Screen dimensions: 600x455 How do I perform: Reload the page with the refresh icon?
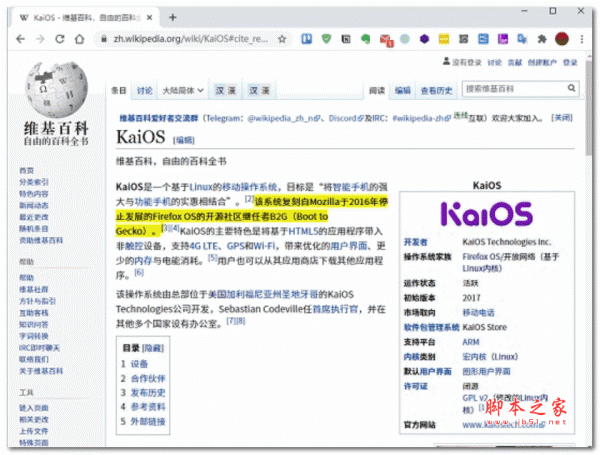[x=62, y=38]
